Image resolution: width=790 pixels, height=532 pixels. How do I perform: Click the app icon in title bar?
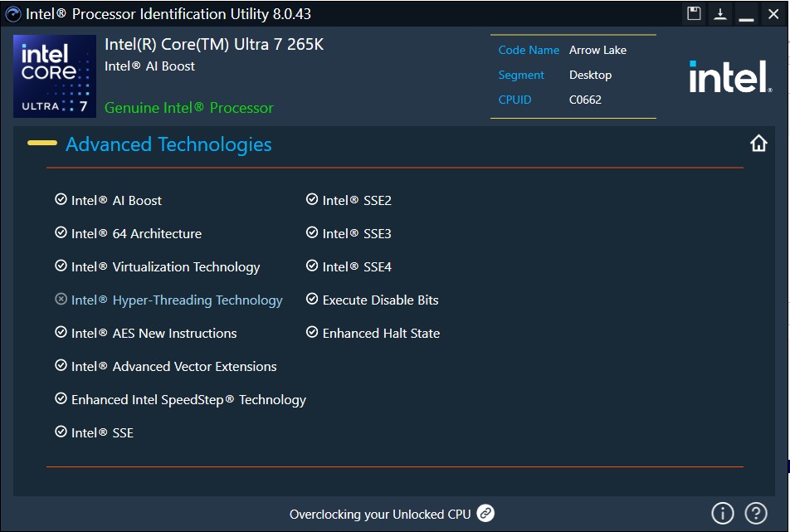[x=13, y=13]
